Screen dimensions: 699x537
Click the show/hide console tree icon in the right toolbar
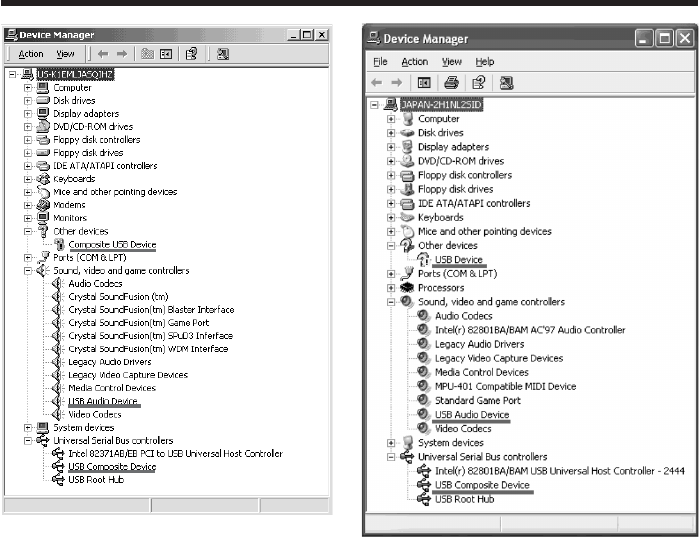(x=424, y=82)
